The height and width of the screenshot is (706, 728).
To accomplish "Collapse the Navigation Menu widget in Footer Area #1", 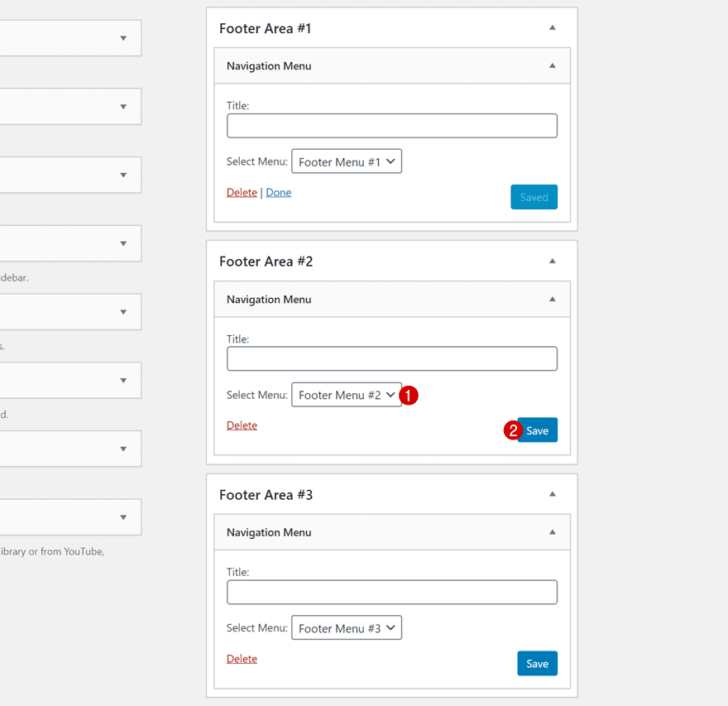I will pyautogui.click(x=552, y=65).
